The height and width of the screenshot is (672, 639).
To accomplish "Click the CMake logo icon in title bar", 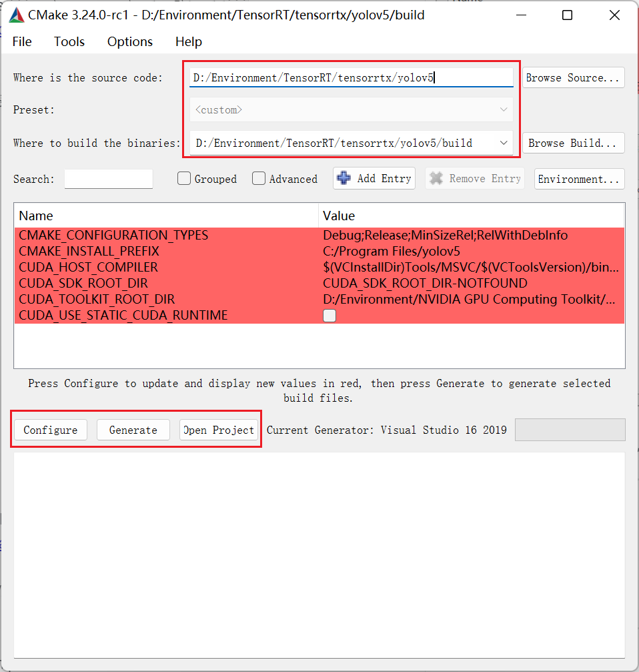I will [16, 15].
